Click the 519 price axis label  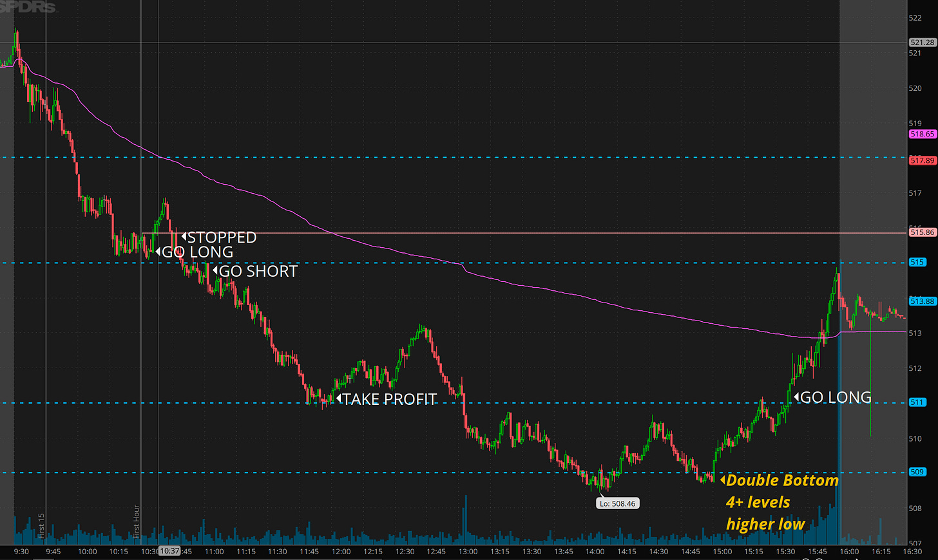(x=915, y=123)
